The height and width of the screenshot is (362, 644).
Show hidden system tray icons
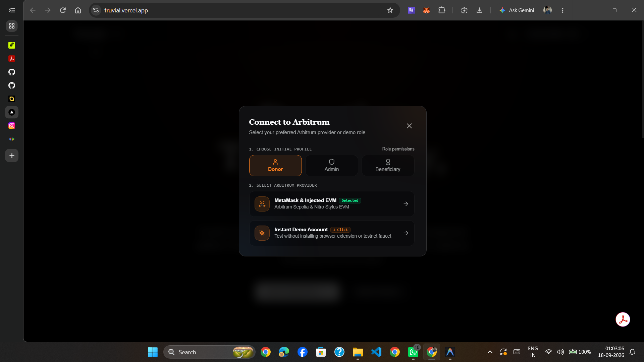[490, 352]
